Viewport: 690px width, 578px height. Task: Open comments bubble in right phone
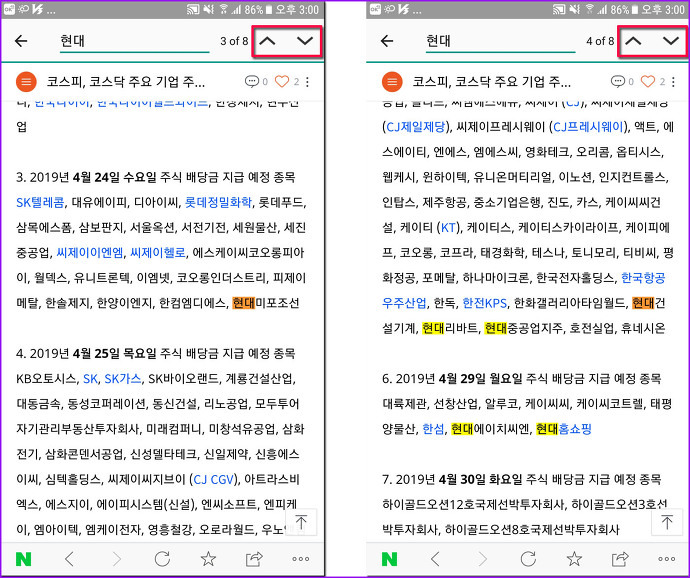click(x=618, y=81)
